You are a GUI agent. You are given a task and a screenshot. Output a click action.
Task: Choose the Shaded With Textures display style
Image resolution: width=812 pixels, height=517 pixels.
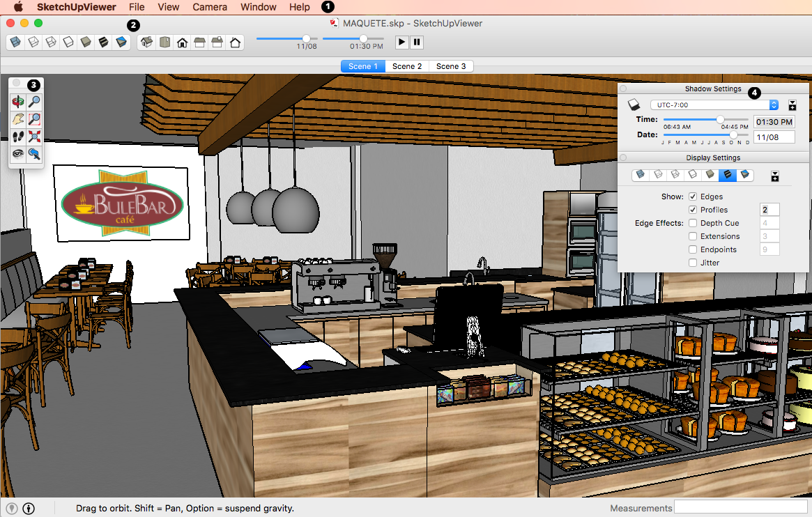pyautogui.click(x=103, y=42)
